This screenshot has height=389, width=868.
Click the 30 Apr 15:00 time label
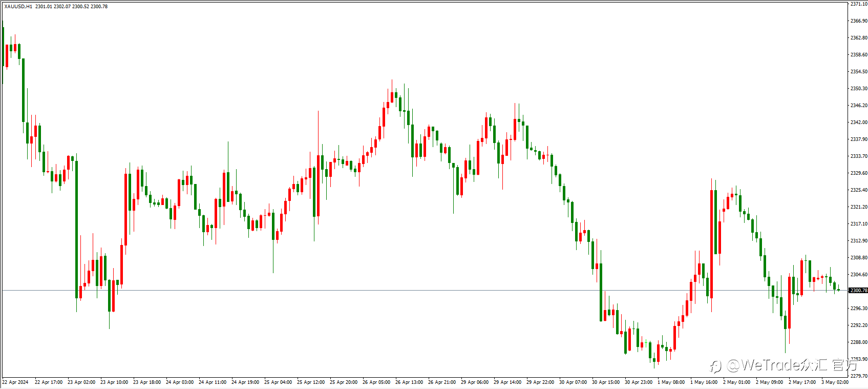[x=606, y=382]
